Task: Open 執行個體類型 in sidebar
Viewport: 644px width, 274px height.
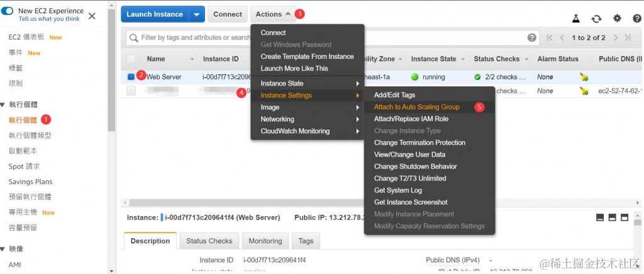Action: point(30,135)
